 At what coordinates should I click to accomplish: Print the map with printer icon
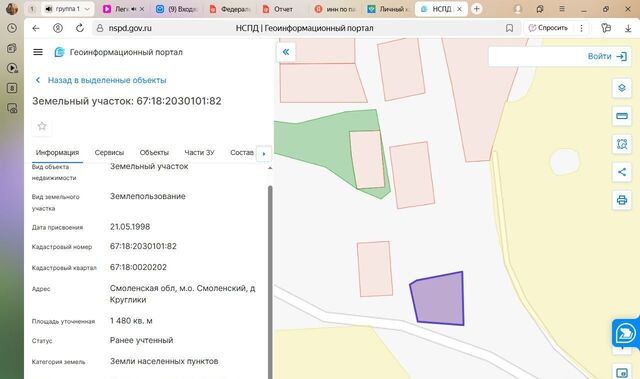[622, 200]
